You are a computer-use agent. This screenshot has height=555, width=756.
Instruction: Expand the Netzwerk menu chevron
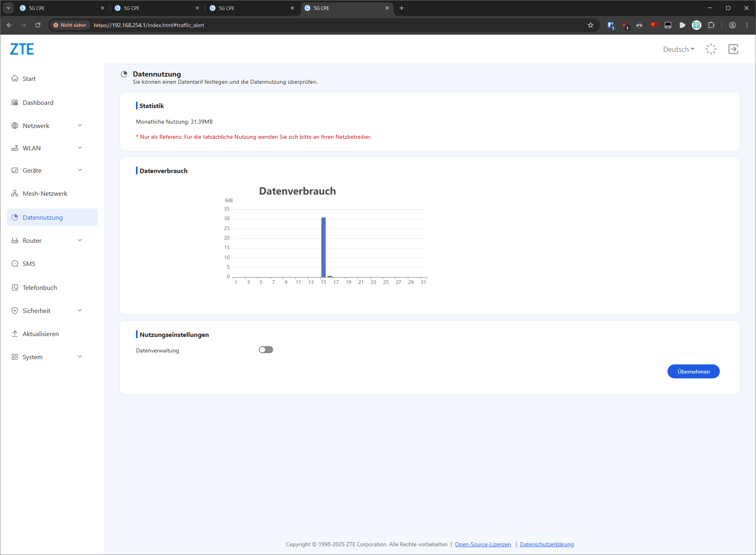coord(80,125)
